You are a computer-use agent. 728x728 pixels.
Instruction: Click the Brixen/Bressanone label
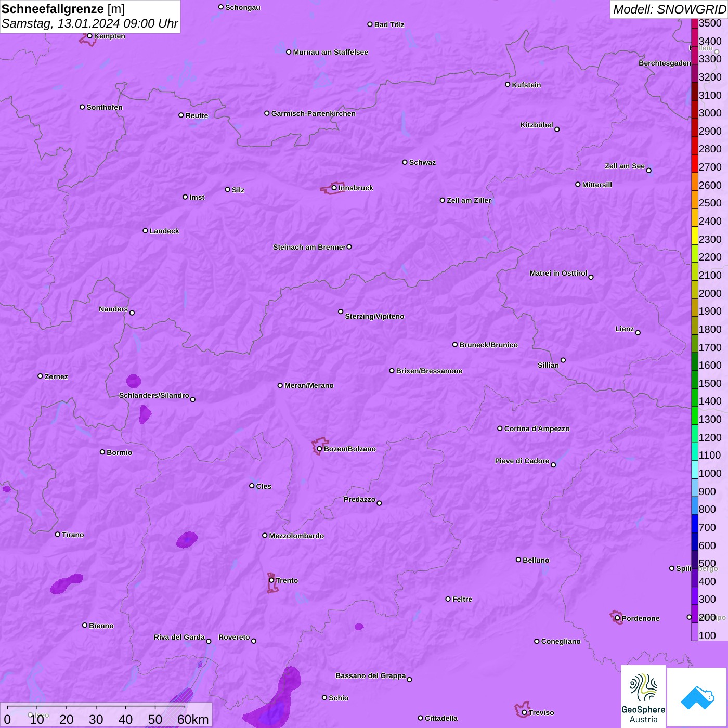pos(430,371)
